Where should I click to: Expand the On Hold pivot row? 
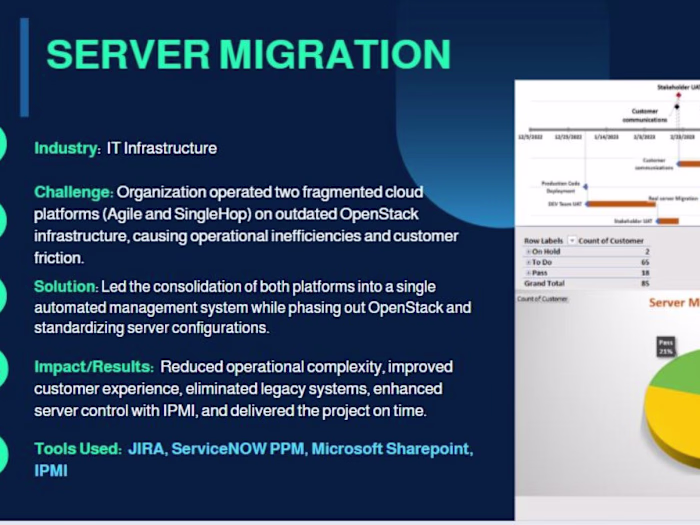pyautogui.click(x=529, y=252)
